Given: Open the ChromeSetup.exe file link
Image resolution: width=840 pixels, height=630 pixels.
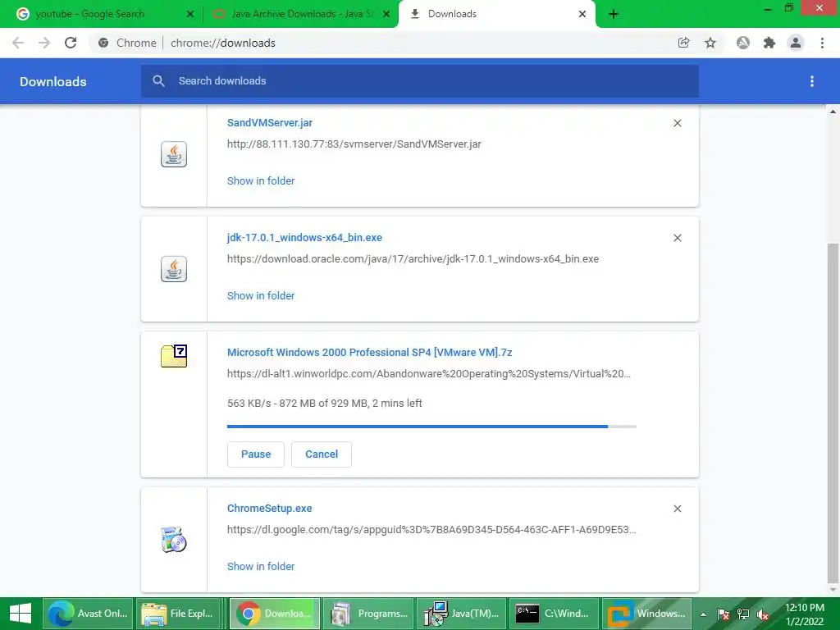Looking at the screenshot, I should click(269, 508).
